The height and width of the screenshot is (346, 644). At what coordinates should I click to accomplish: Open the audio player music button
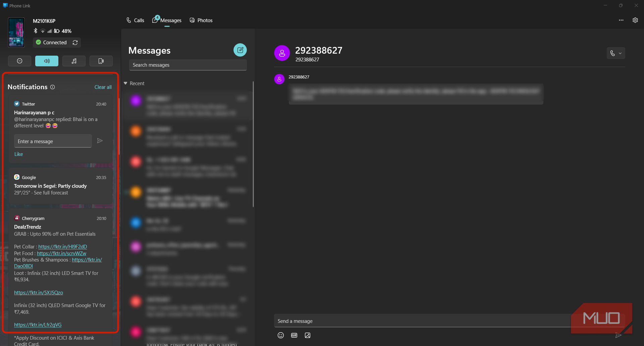point(74,61)
